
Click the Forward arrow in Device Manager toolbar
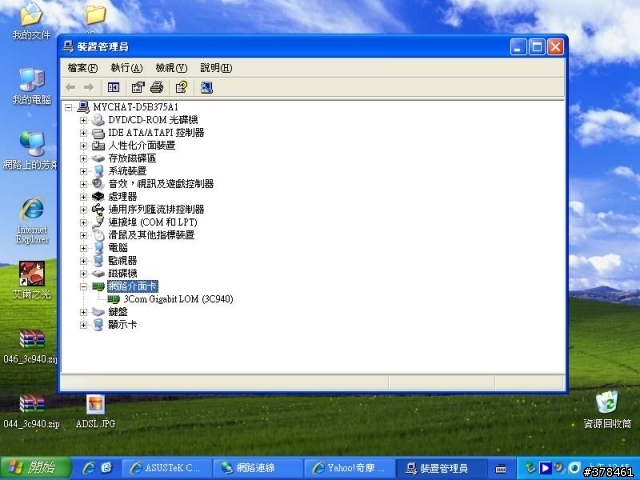pos(89,87)
